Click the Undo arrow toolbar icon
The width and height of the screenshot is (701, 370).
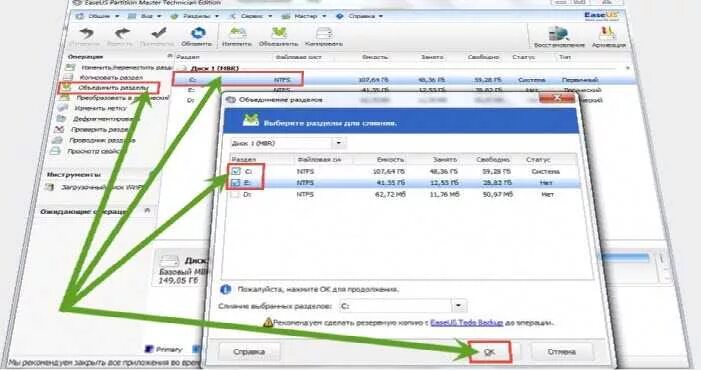tap(87, 34)
